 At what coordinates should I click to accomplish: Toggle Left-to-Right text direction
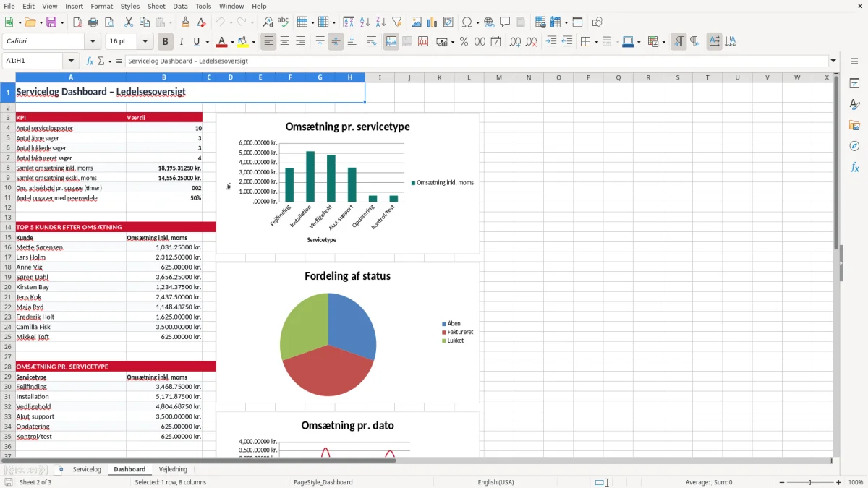point(678,42)
